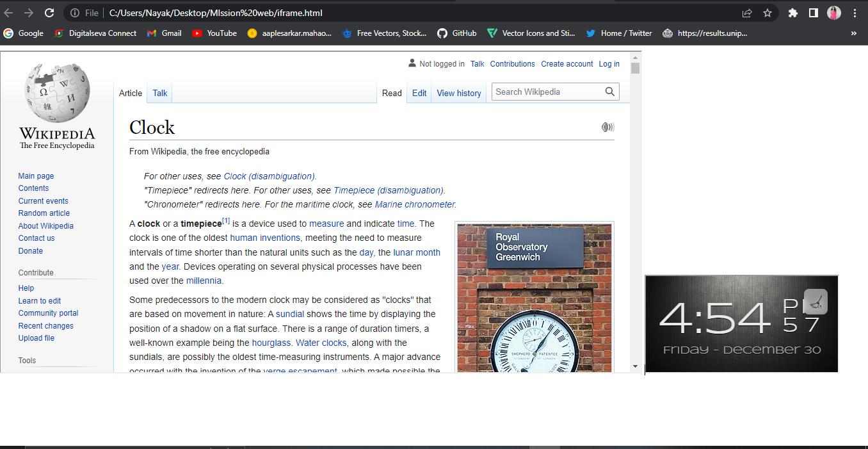
Task: Click the pencil icon on the clock widget
Action: 816,301
